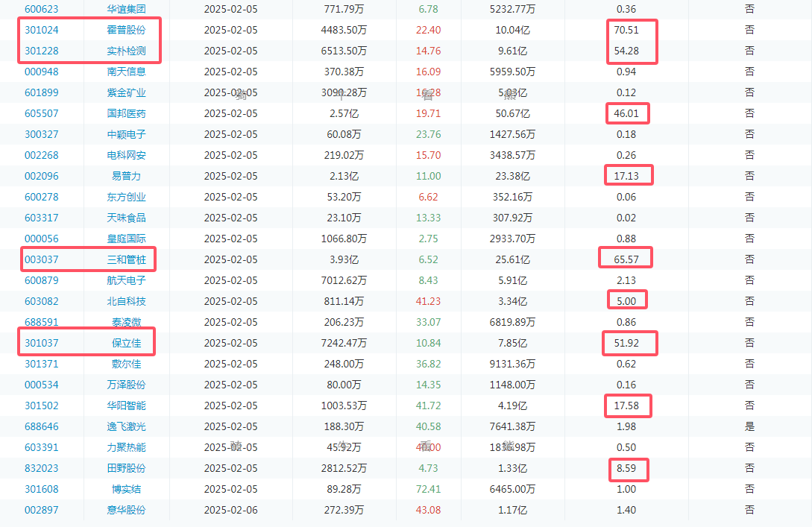Select the 54.28 value in 实朴检测 row
This screenshot has height=527, width=812.
pyautogui.click(x=626, y=51)
